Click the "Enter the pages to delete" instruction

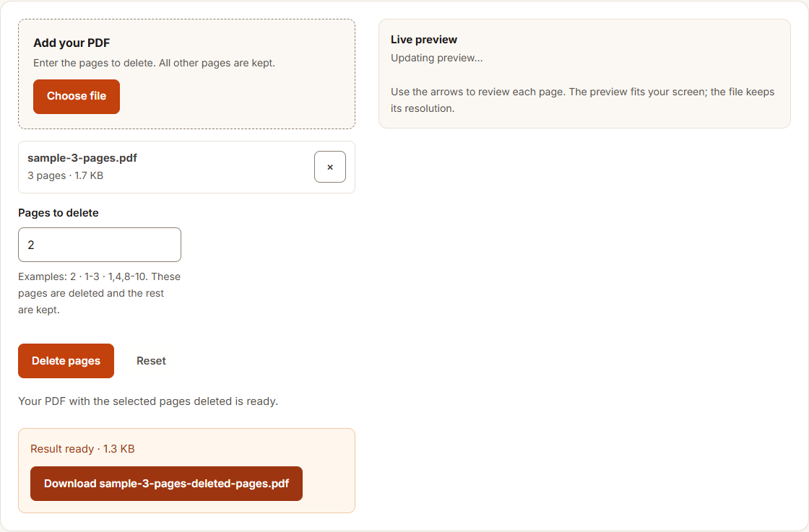coord(155,63)
